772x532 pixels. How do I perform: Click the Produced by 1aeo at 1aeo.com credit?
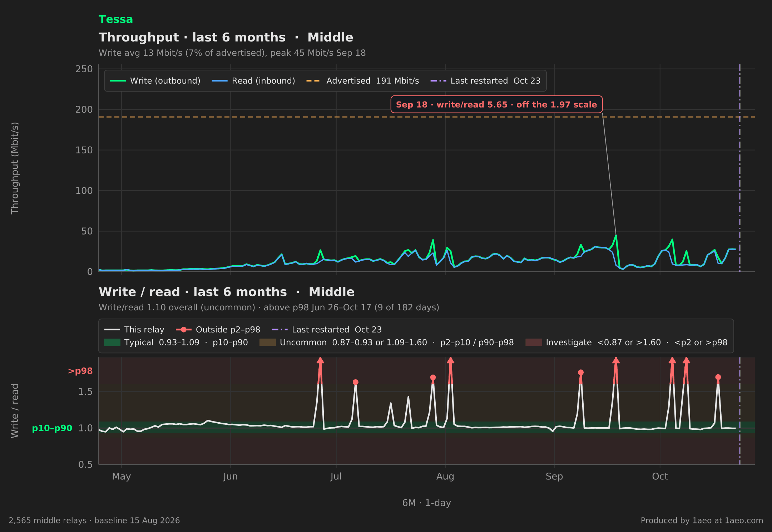tap(702, 521)
